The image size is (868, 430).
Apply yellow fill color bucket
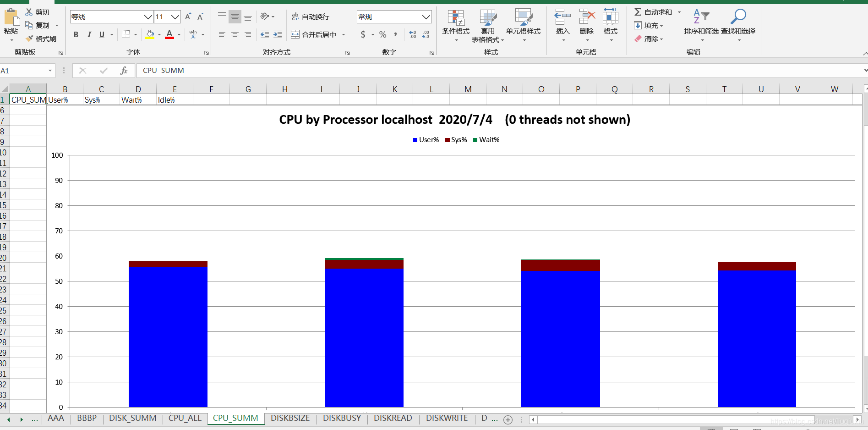(150, 34)
